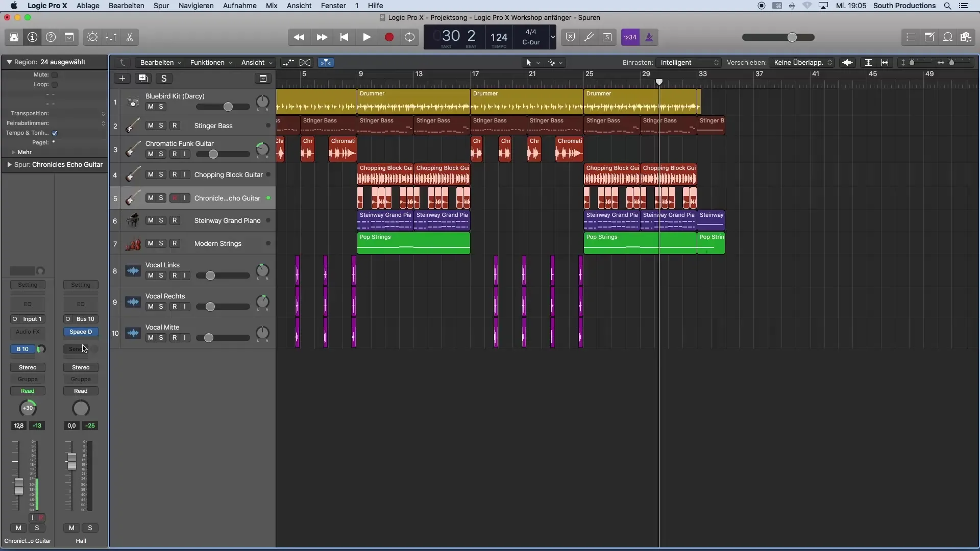Open the Aufnahme menu
This screenshot has height=551, width=980.
tap(239, 6)
